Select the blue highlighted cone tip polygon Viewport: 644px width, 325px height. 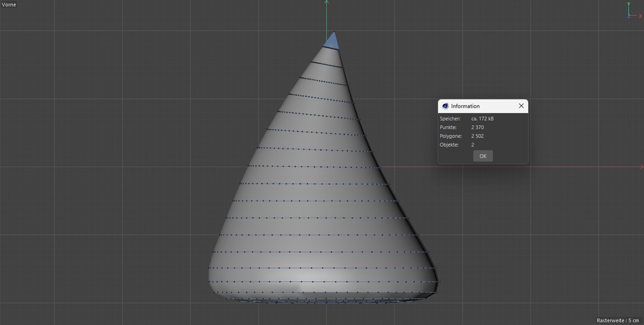point(331,42)
